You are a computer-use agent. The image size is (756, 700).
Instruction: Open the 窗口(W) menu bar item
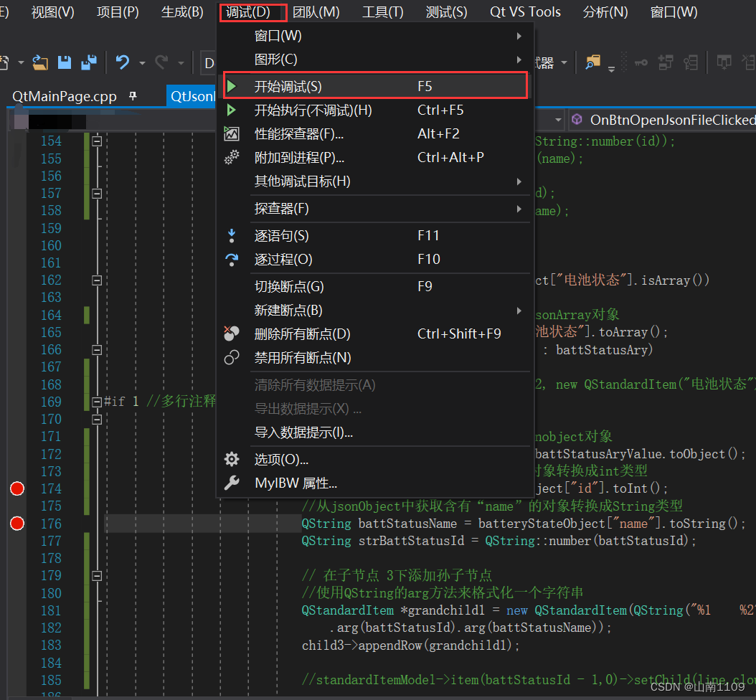tap(674, 12)
